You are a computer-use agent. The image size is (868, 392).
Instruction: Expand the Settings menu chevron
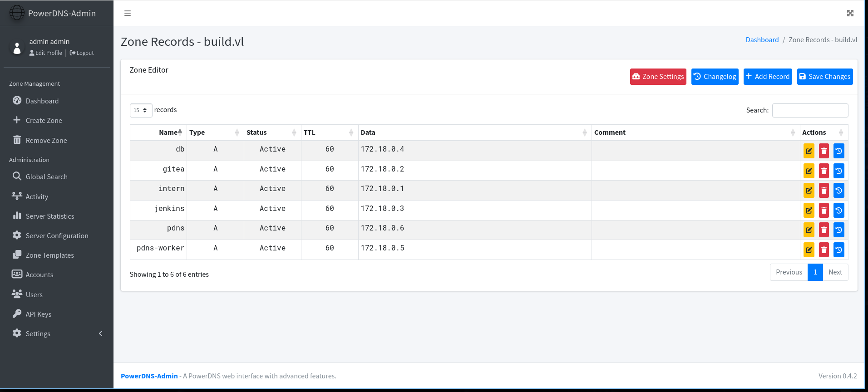101,333
